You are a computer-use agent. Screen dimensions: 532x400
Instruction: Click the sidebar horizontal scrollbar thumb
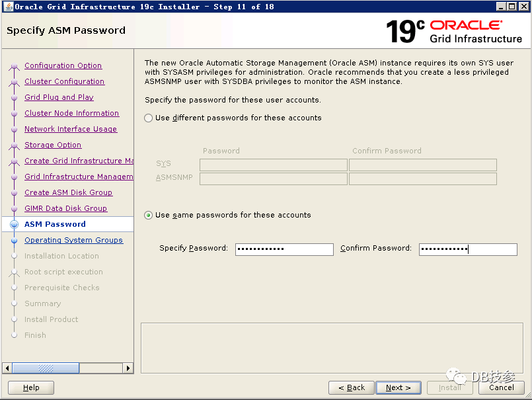46,368
